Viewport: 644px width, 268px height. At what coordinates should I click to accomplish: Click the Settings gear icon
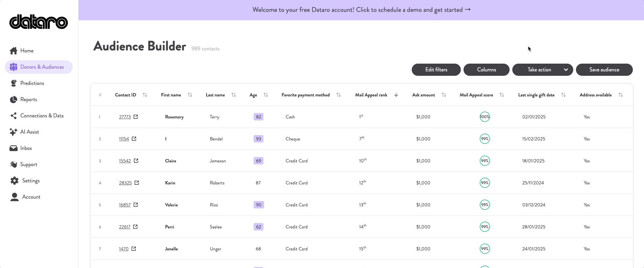click(x=15, y=181)
